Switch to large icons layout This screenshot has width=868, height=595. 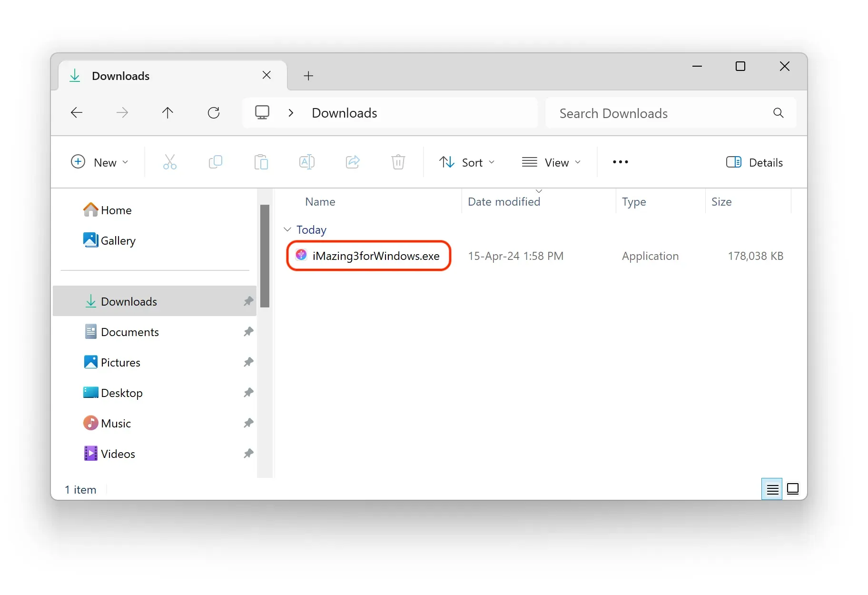point(792,489)
